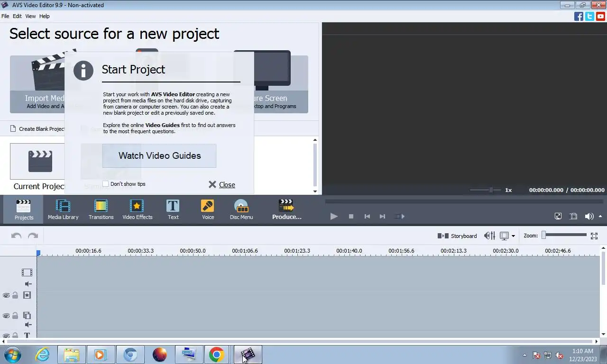Image resolution: width=607 pixels, height=364 pixels.
Task: Mute the overlay track audio
Action: click(28, 325)
